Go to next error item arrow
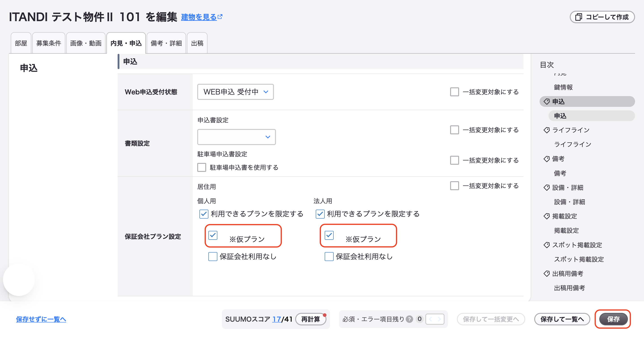This screenshot has height=337, width=644. [x=439, y=319]
